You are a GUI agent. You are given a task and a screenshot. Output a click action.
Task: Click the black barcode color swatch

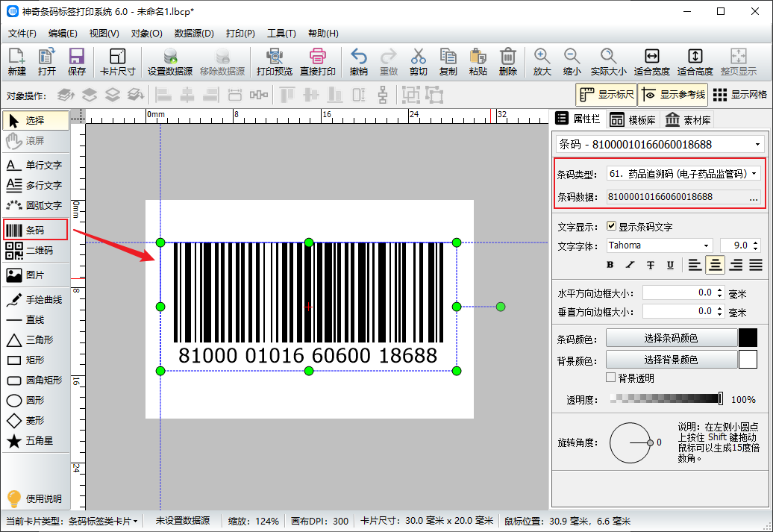click(x=748, y=338)
